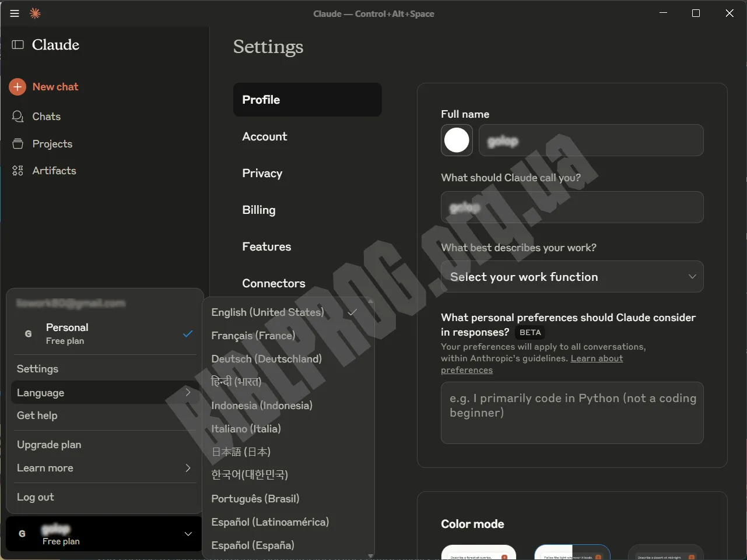Click the BETA badge label

(x=530, y=333)
